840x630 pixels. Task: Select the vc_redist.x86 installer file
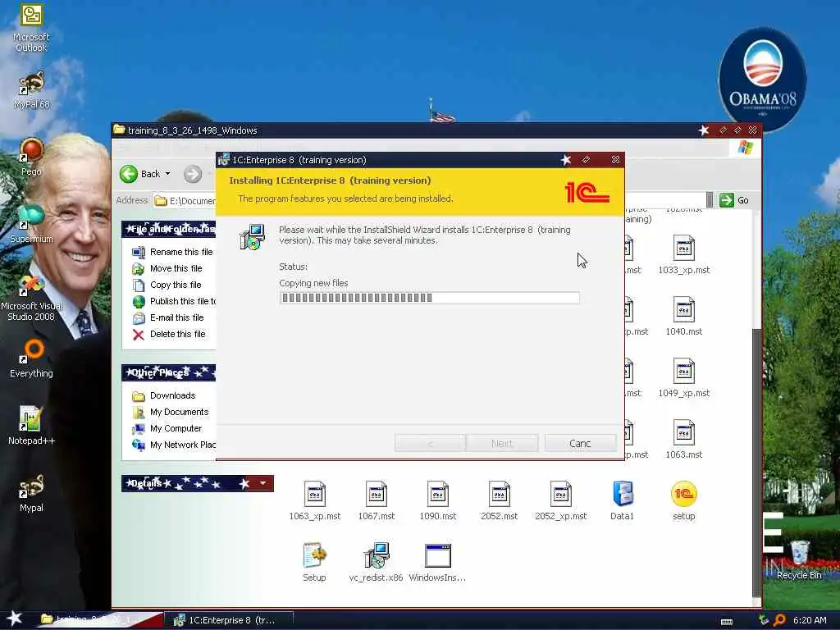[x=376, y=563]
